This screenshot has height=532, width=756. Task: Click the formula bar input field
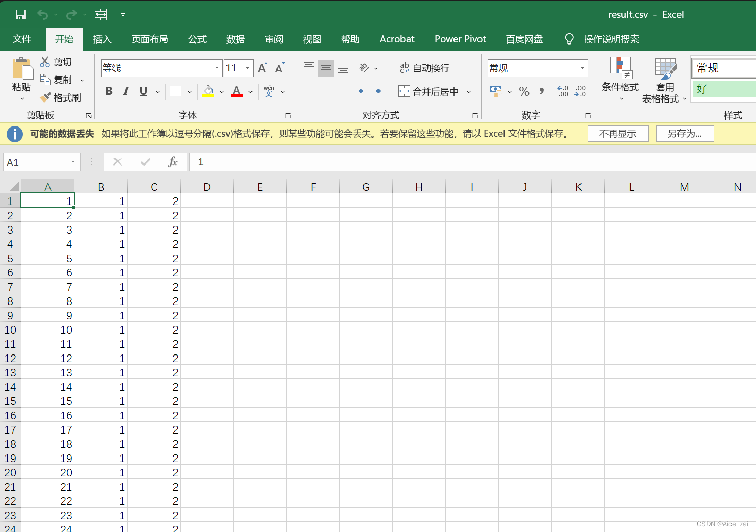pyautogui.click(x=472, y=162)
